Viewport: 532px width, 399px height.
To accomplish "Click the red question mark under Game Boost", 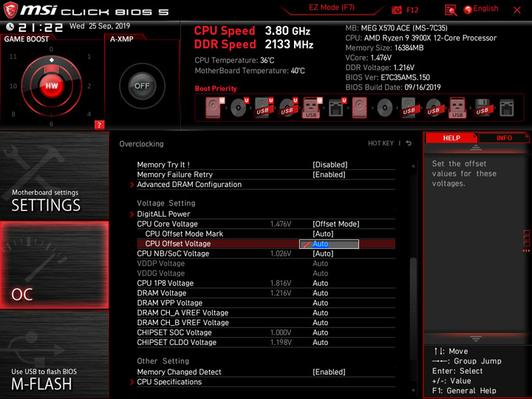I will pyautogui.click(x=99, y=125).
